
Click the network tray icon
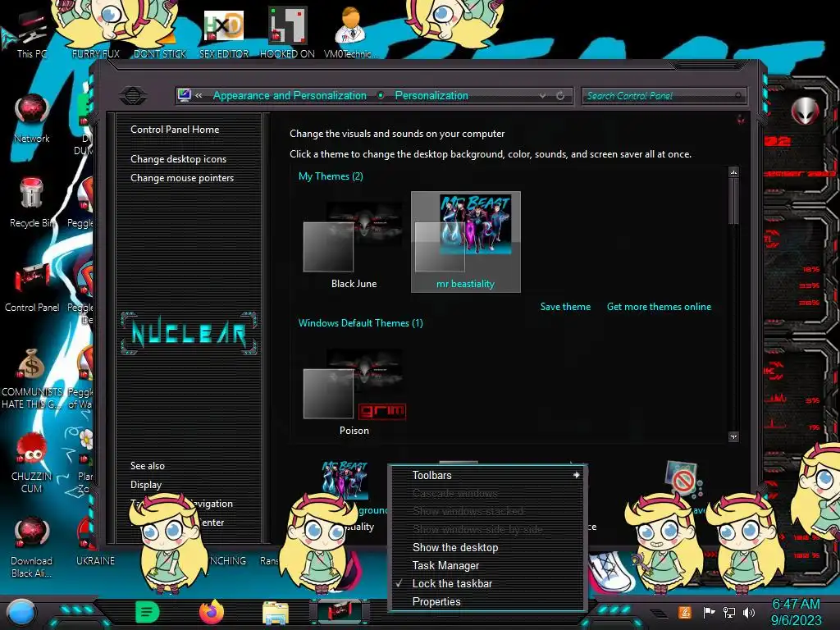click(x=728, y=612)
